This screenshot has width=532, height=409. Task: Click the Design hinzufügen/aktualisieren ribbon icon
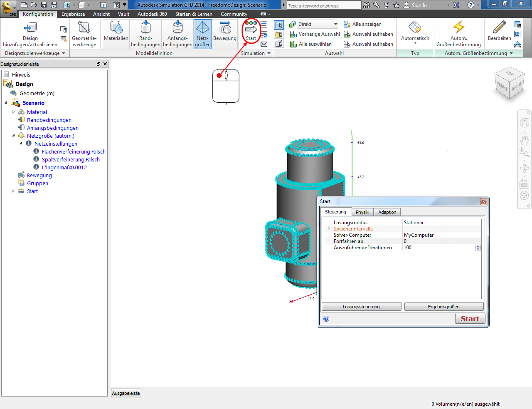[30, 27]
